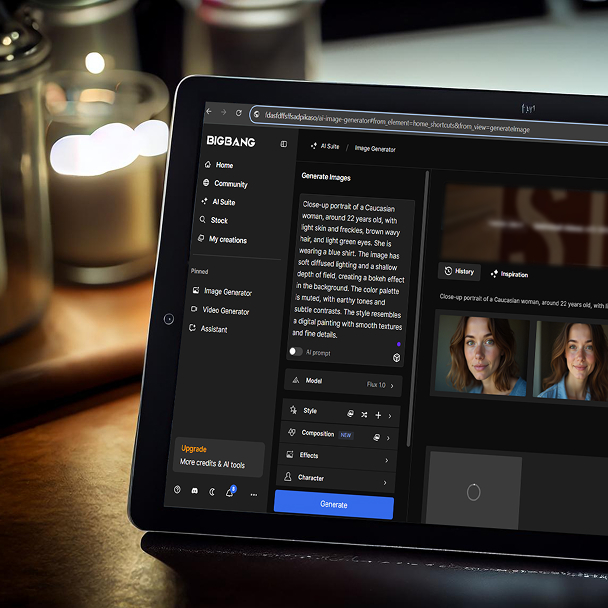Click the history prompt text above the portraits
This screenshot has width=608, height=608.
click(x=523, y=301)
